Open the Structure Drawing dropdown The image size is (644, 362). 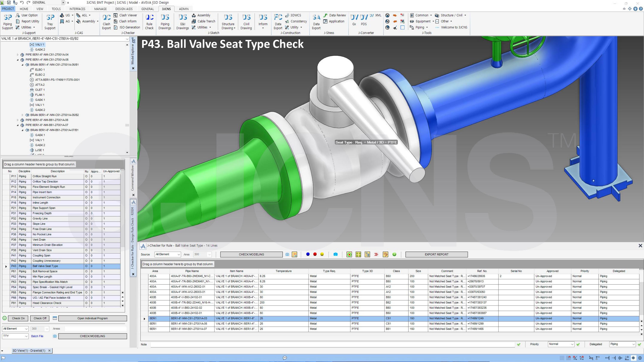click(228, 21)
